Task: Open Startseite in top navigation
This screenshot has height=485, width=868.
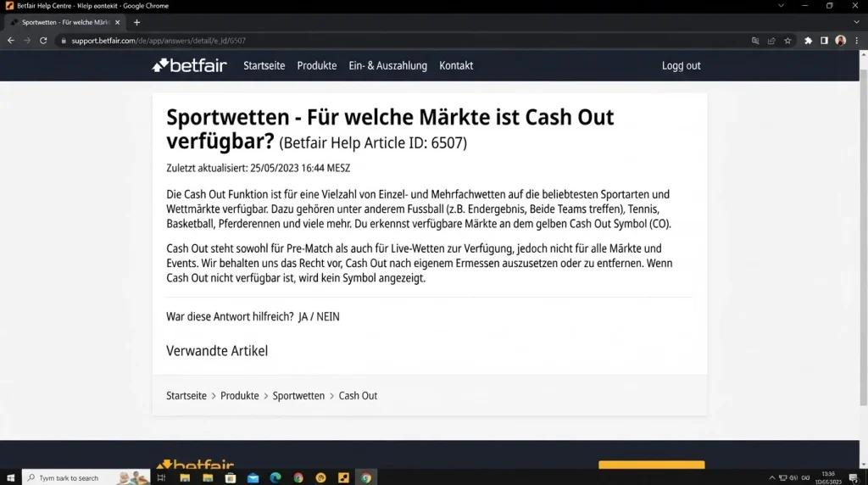Action: point(264,65)
